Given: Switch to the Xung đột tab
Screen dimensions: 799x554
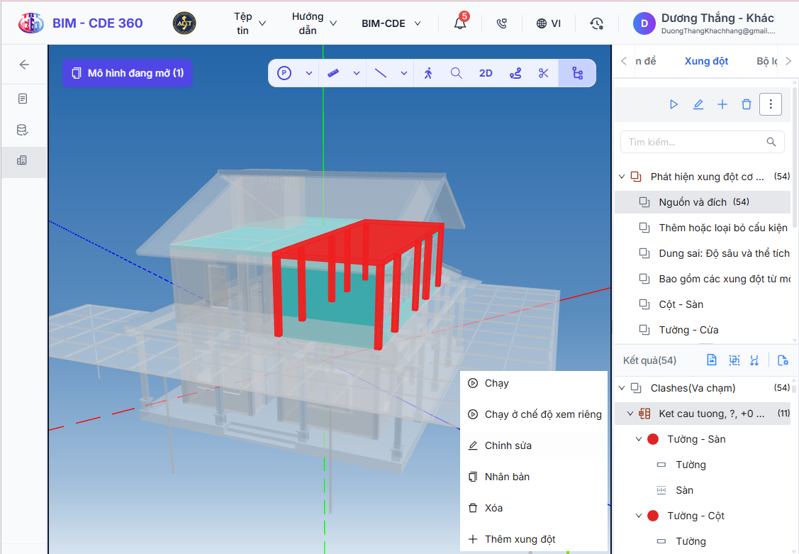Looking at the screenshot, I should pyautogui.click(x=706, y=61).
